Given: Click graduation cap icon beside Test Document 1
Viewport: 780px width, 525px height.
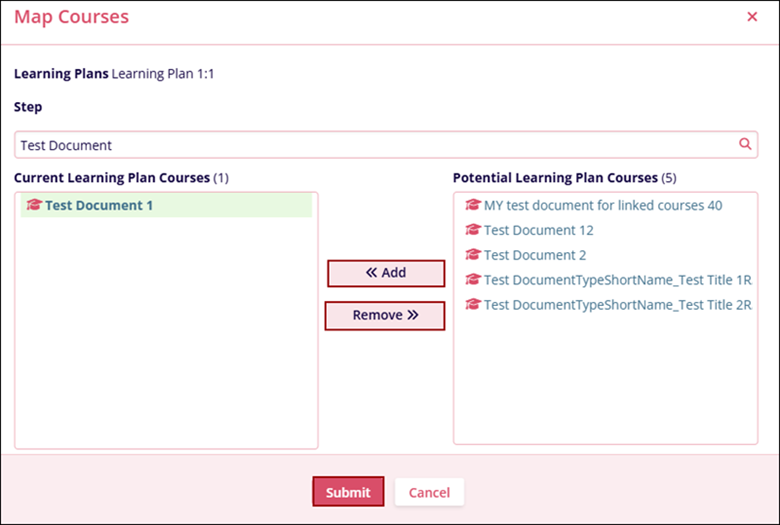Looking at the screenshot, I should (x=34, y=205).
